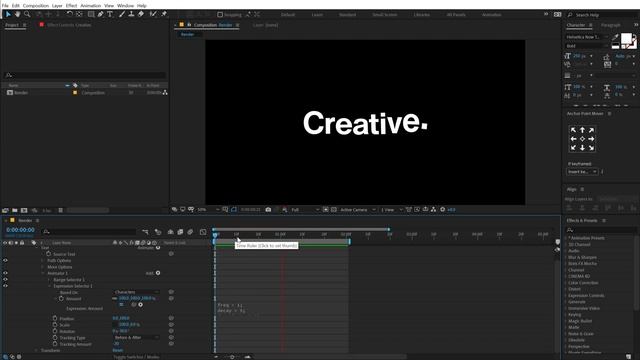Click the white fill color swatch
The width and height of the screenshot is (640, 360).
625,39
